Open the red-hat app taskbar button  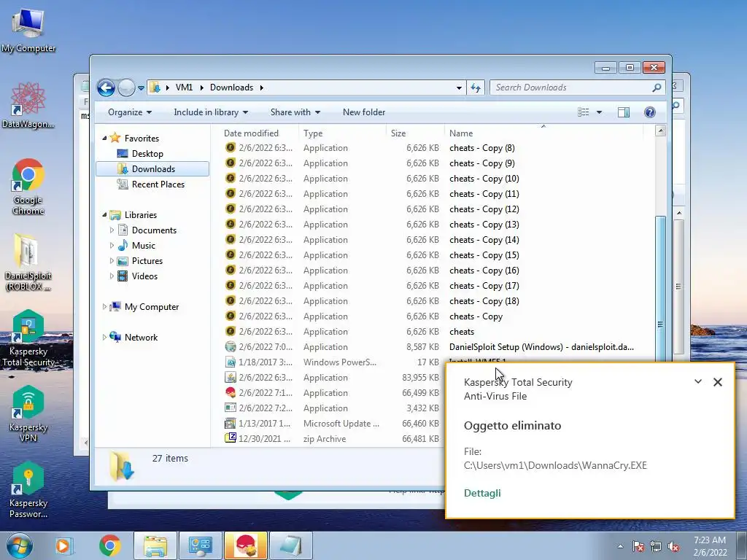click(x=246, y=545)
